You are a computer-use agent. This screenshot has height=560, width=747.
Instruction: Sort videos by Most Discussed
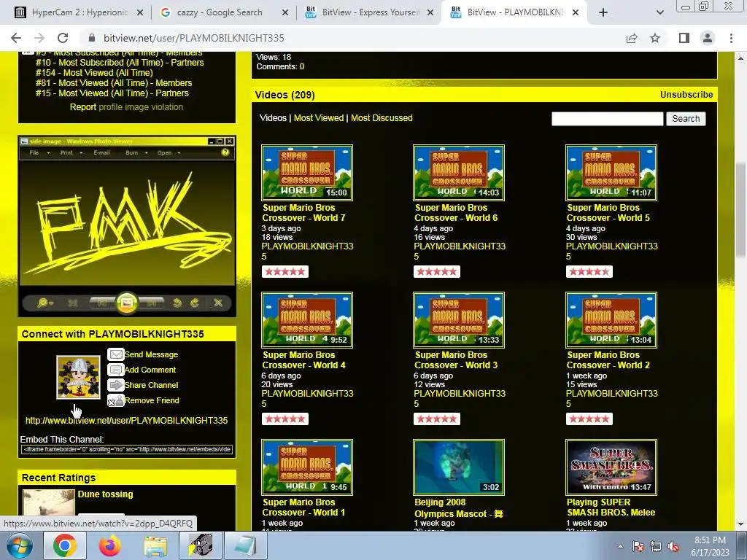[382, 118]
